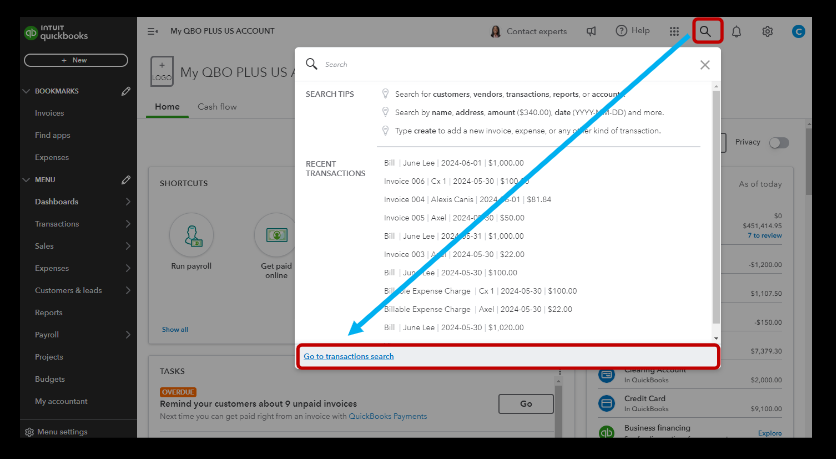
Task: Open Reports in the sidebar
Action: click(49, 312)
